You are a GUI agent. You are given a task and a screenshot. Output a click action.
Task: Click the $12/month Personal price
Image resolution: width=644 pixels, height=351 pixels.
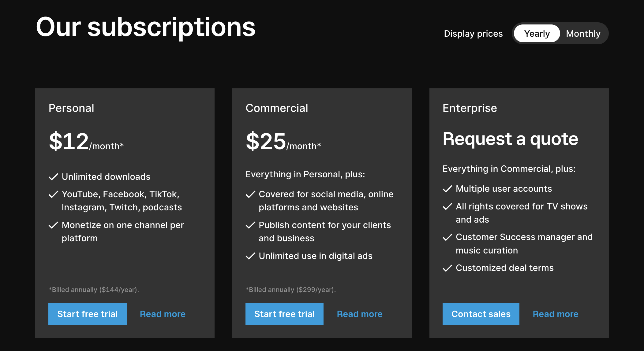click(86, 142)
